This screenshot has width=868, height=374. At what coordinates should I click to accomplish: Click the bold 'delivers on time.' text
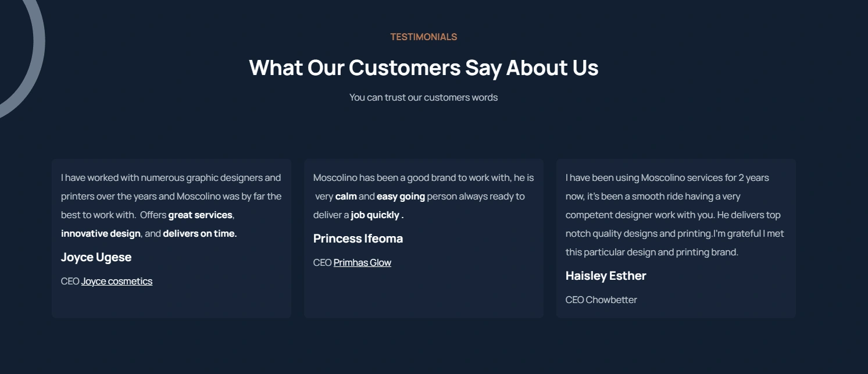199,234
